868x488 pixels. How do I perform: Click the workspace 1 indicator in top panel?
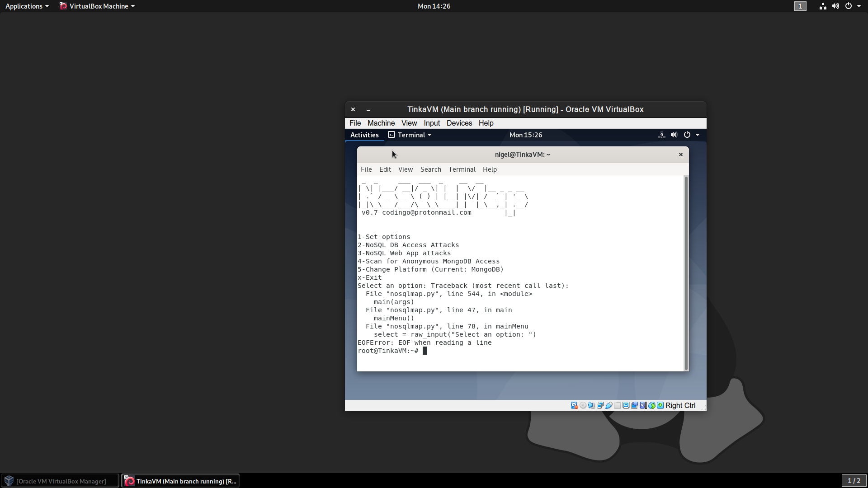tap(800, 6)
